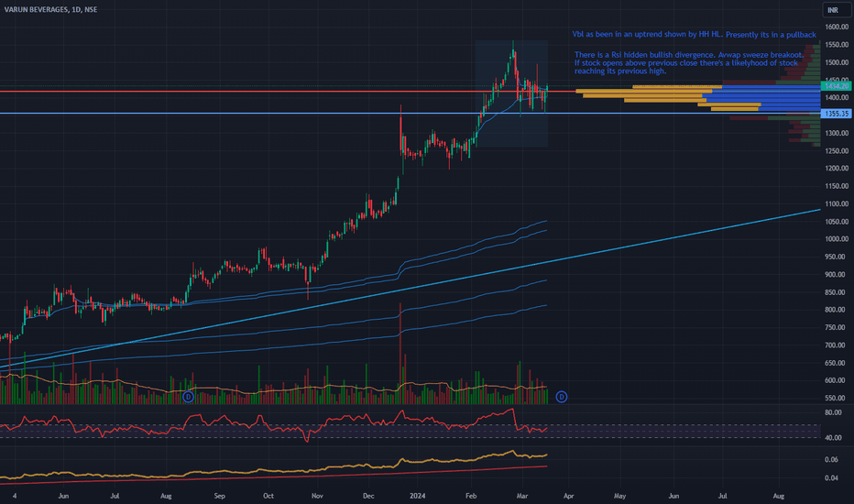Screen dimensions: 854x504
Task: Click the 1500.00 price axis label
Action: tap(837, 62)
